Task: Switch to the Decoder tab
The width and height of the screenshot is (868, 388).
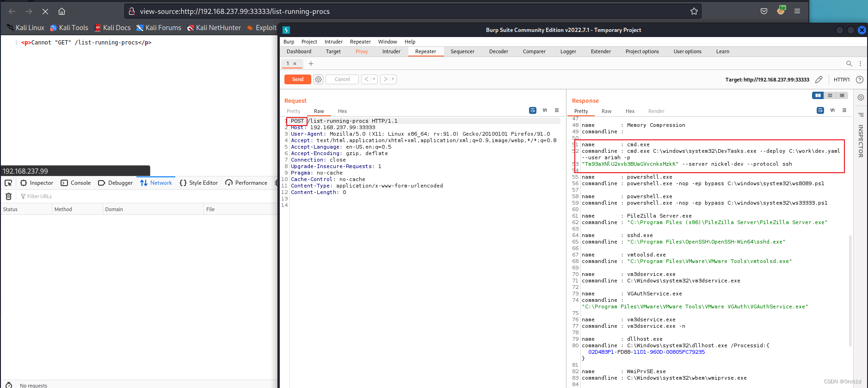Action: pyautogui.click(x=499, y=51)
